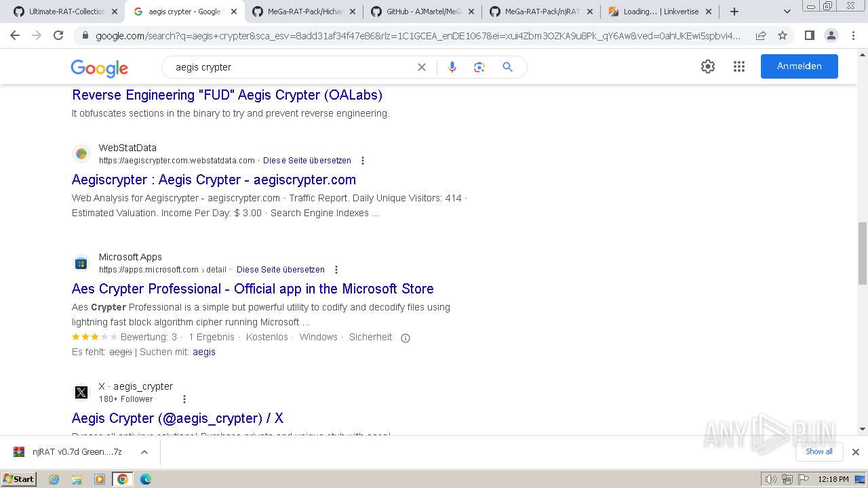Screen dimensions: 868x488
Task: Click 'aegis' Suchen mit link
Action: click(204, 352)
